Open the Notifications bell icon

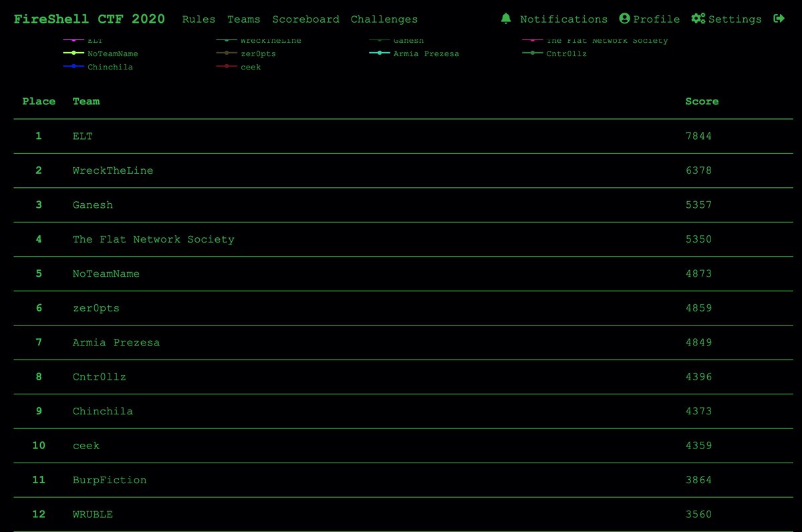506,19
